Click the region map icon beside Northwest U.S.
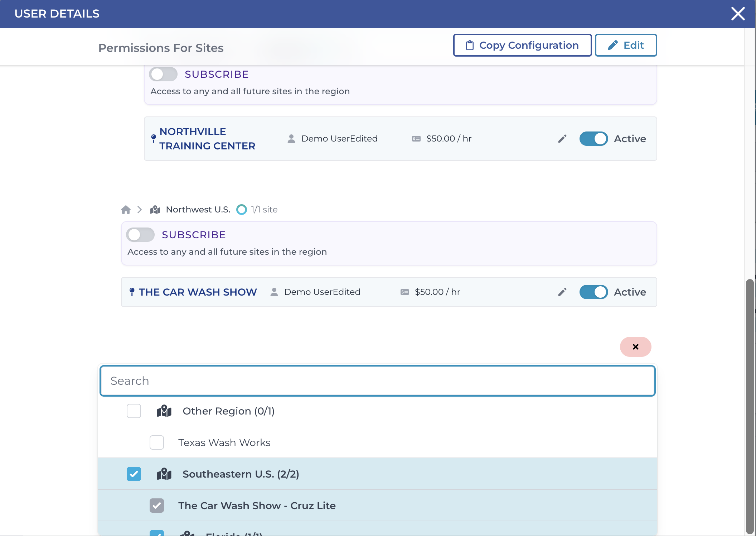 [155, 210]
